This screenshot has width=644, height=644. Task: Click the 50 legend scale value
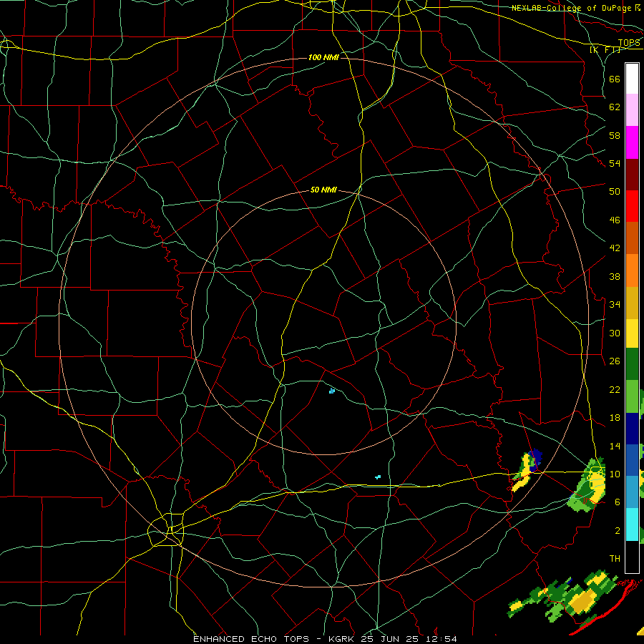(x=615, y=192)
